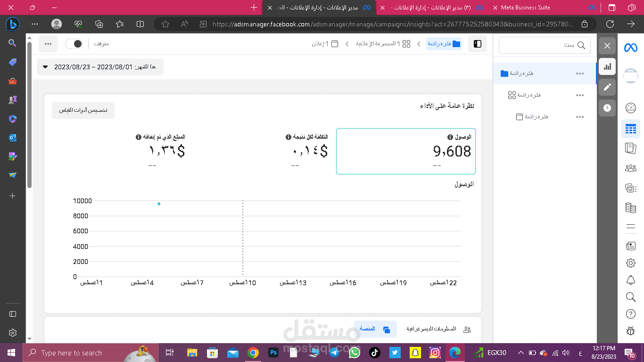The image size is (644, 362).
Task: Open the date range selector showing هذا الشهر
Action: pos(100,66)
